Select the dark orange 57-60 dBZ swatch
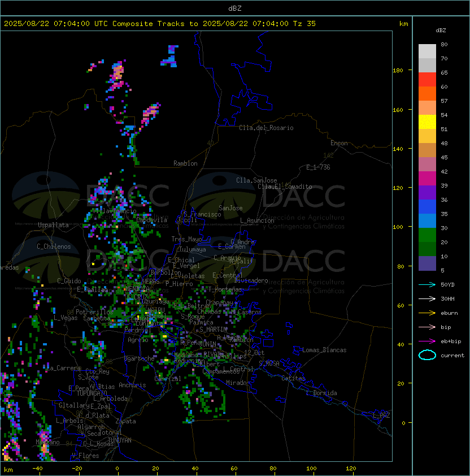470x476 pixels. 427,93
